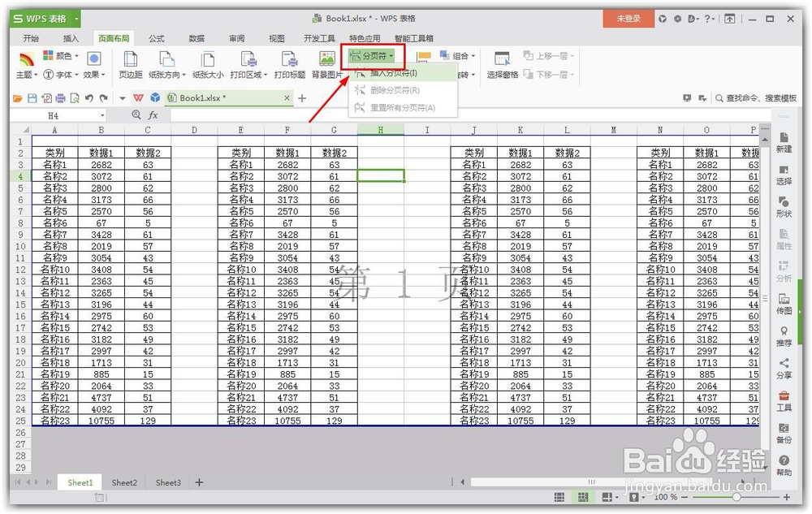Click the 选择窗格 selection pane icon
Image resolution: width=812 pixels, height=514 pixels.
click(502, 58)
